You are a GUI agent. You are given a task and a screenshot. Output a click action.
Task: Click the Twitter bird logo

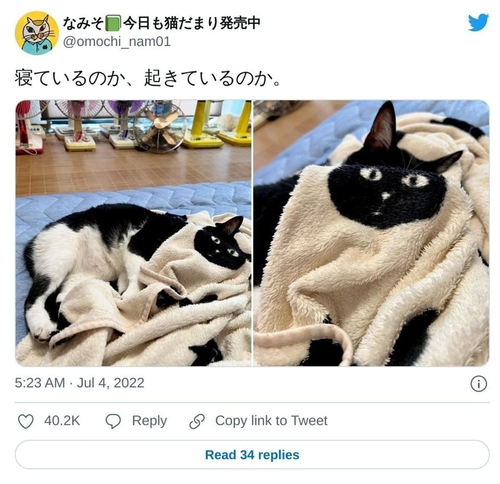[x=478, y=22]
